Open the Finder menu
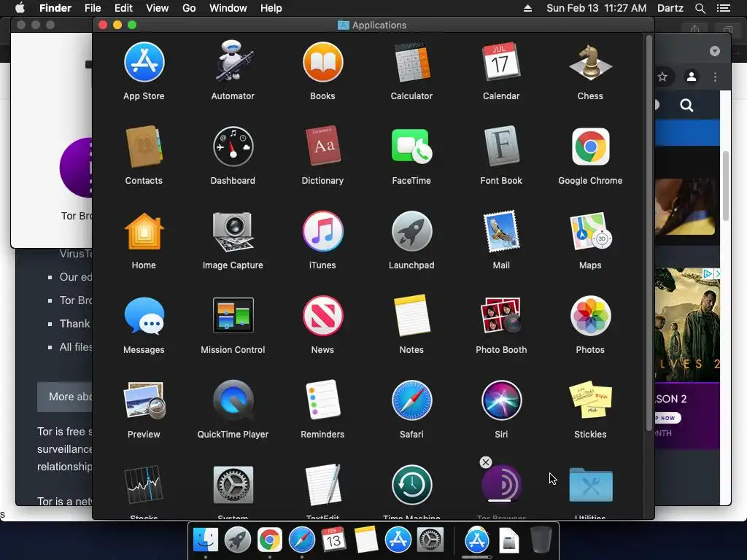Image resolution: width=747 pixels, height=560 pixels. point(55,8)
